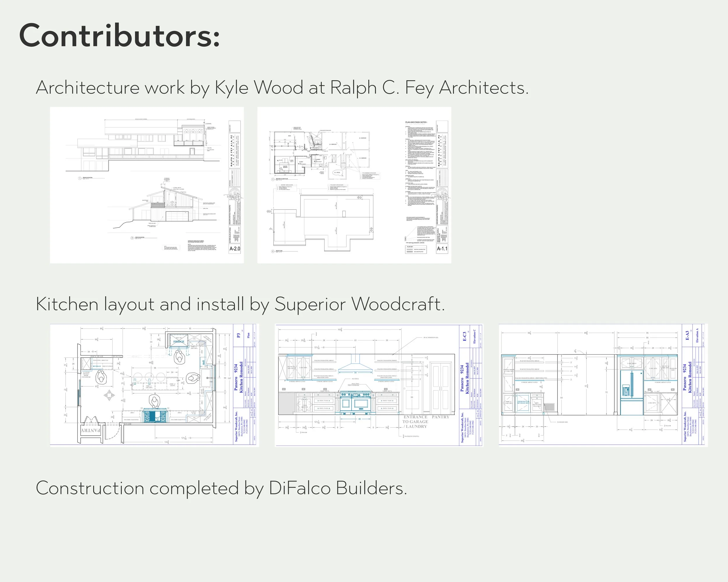Open the Elevation A kitchen drawing
Screen dimensions: 728x582
tap(603, 385)
